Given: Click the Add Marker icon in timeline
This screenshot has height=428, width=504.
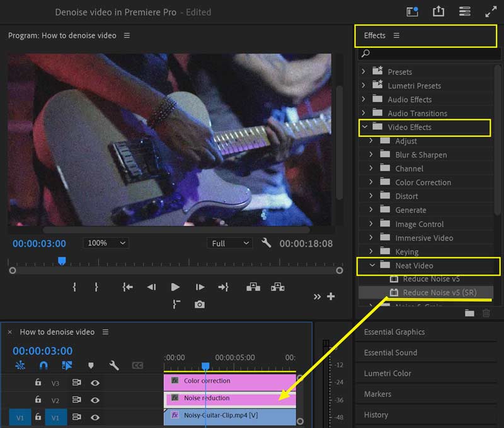Looking at the screenshot, I should click(91, 365).
